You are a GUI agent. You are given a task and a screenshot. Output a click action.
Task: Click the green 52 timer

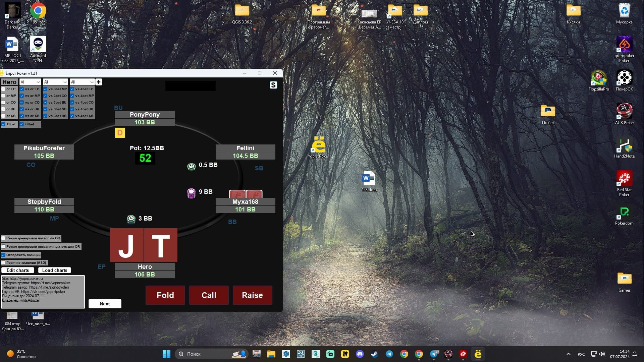[x=145, y=158]
